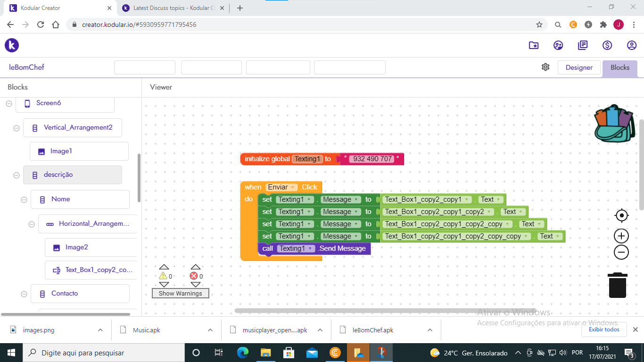Click the red error counter icon
This screenshot has height=362, width=644.
point(194,276)
